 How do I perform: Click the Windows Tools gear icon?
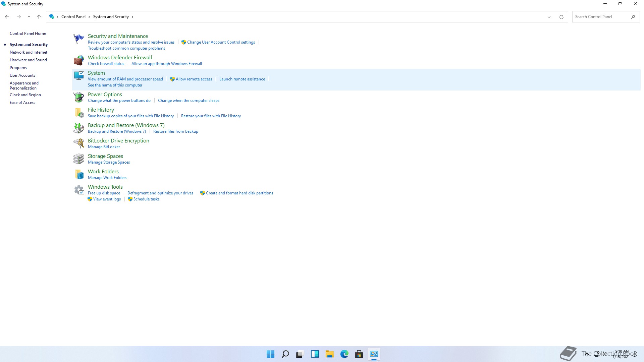click(x=79, y=190)
